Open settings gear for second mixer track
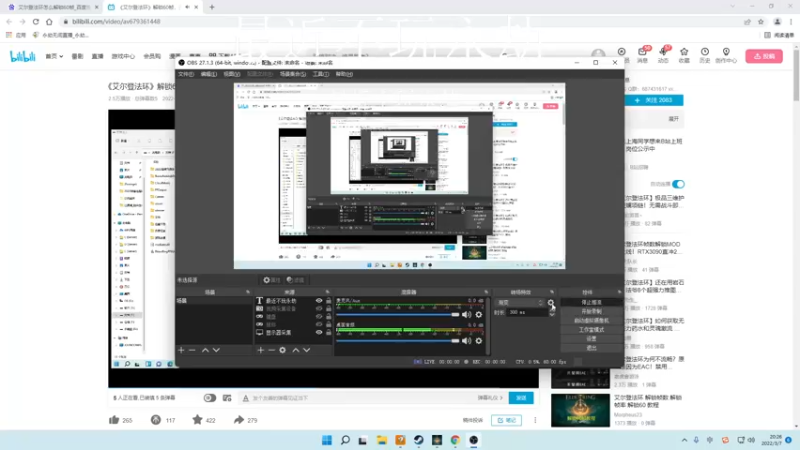Image resolution: width=800 pixels, height=450 pixels. [479, 341]
